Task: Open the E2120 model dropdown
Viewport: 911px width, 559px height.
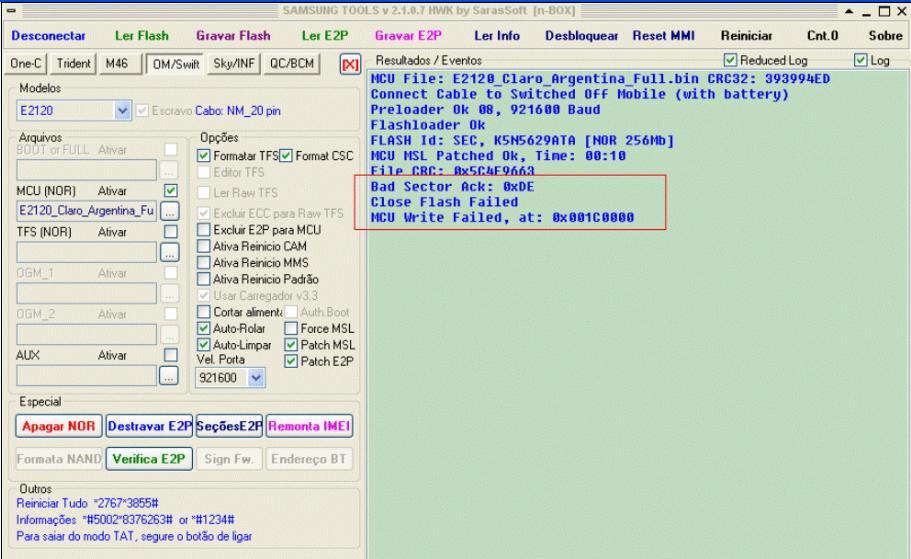Action: [x=122, y=110]
